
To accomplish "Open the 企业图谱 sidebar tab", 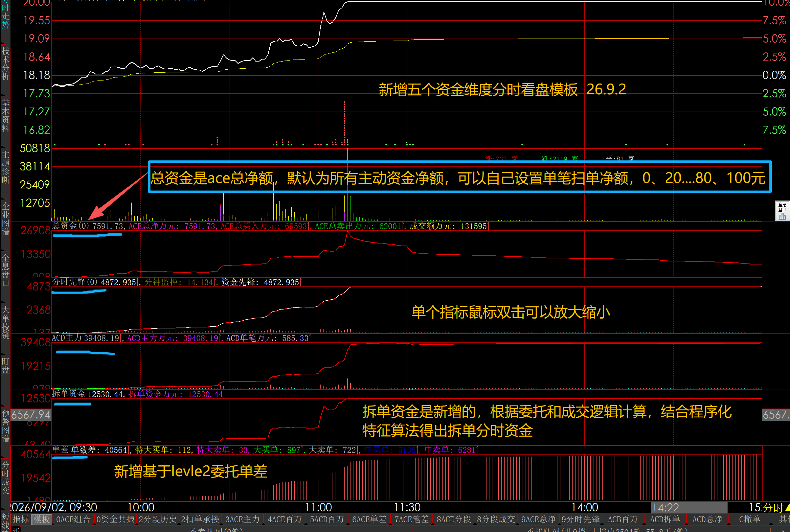I will pyautogui.click(x=5, y=219).
